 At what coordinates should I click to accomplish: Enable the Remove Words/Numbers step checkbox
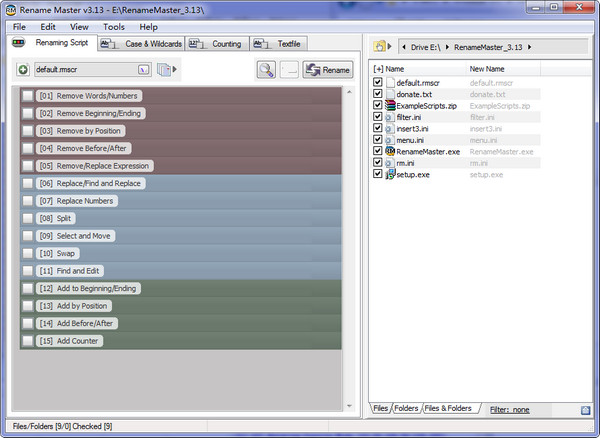(x=28, y=95)
